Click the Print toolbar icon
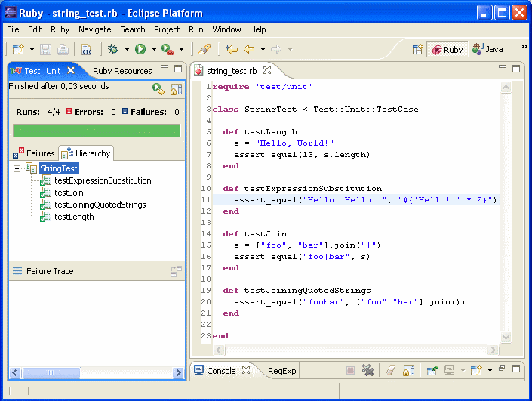Viewport: 532px width, 401px height. [63, 50]
